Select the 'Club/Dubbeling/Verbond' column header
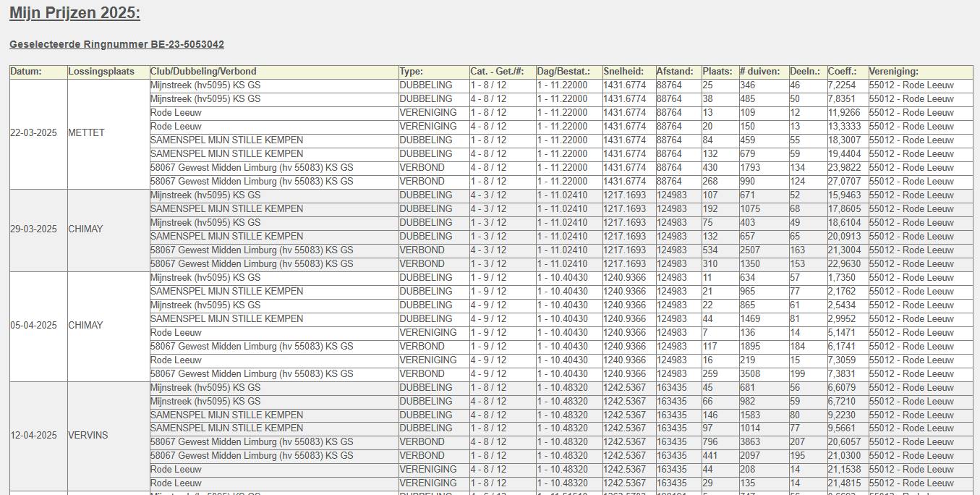980x495 pixels. 203,72
